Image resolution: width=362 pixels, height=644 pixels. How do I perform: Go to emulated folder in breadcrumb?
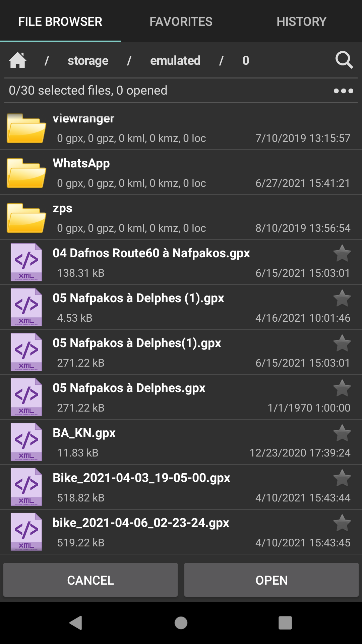click(x=175, y=61)
